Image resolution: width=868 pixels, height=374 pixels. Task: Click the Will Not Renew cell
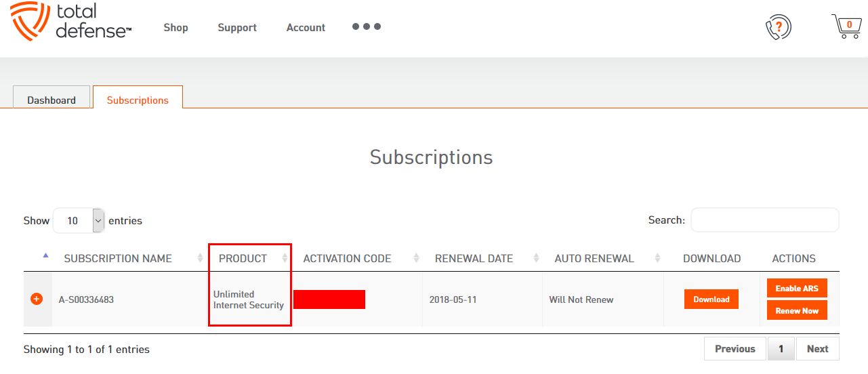pos(581,299)
